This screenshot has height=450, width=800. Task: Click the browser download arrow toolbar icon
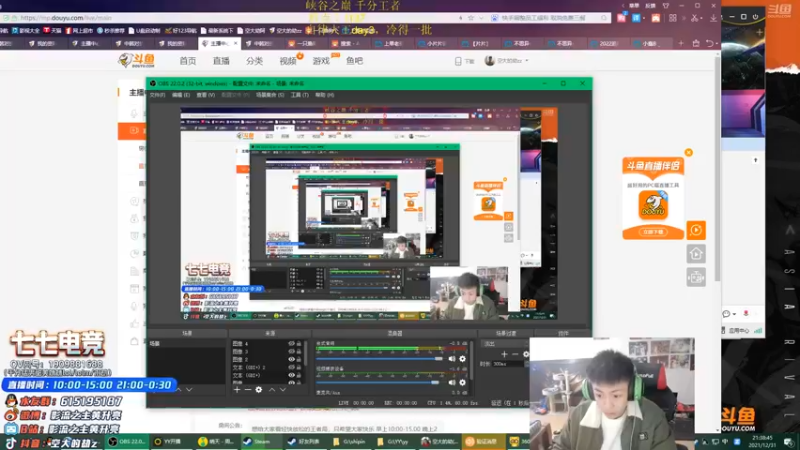[x=713, y=18]
